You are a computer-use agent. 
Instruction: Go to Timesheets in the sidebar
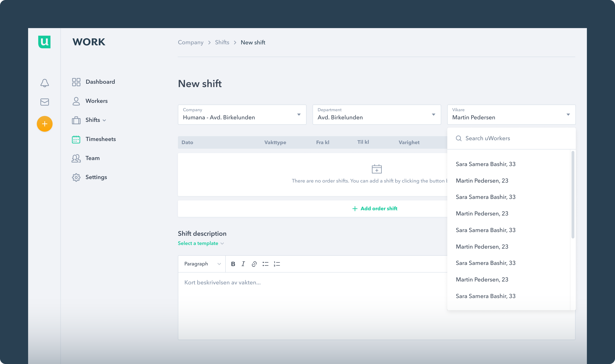[x=100, y=139]
